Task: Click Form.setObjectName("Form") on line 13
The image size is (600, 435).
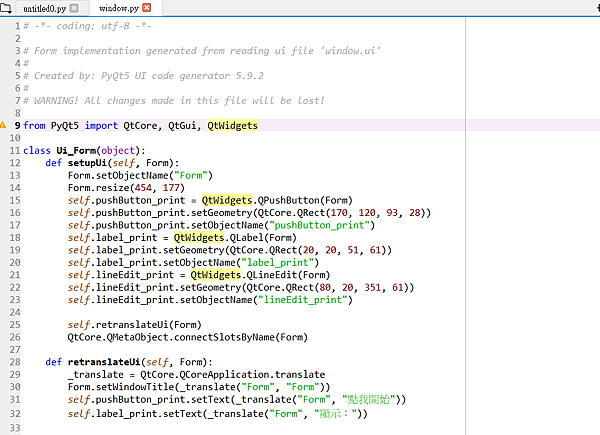Action: 140,175
